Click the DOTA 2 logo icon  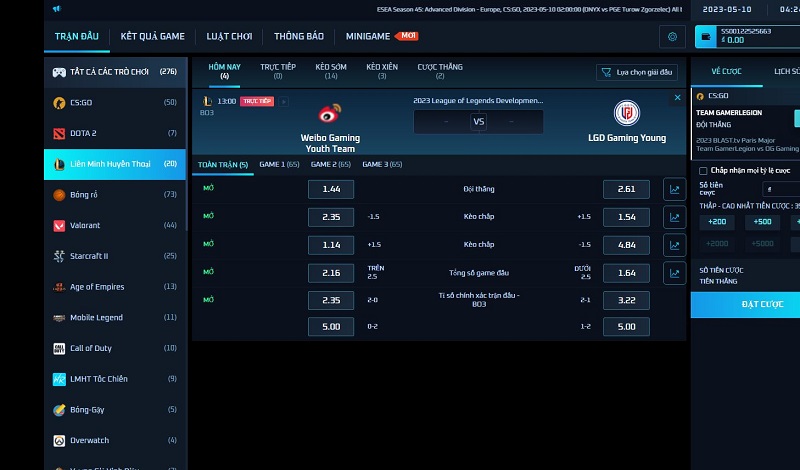59,133
